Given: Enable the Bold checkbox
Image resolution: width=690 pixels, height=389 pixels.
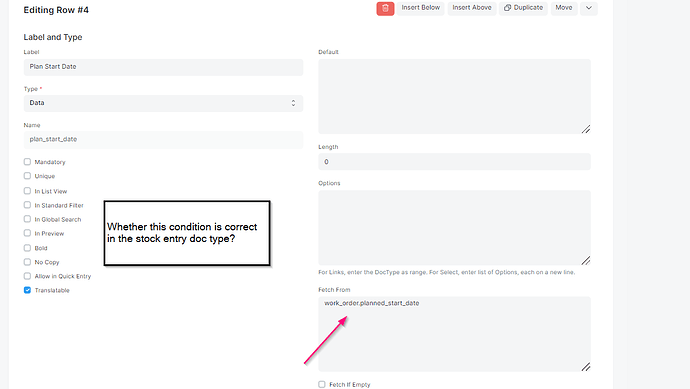Looking at the screenshot, I should click(x=27, y=248).
